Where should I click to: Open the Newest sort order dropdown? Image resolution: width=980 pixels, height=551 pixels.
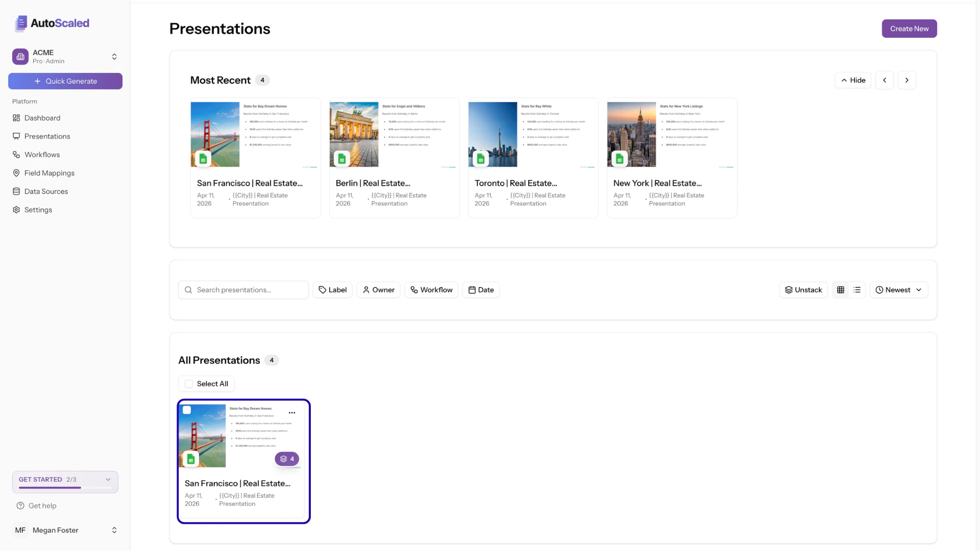898,289
